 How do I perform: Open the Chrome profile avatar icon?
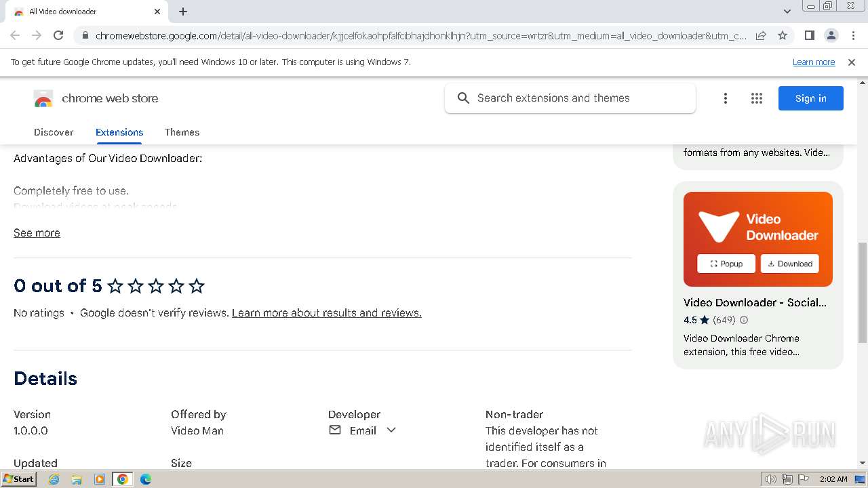click(x=831, y=35)
